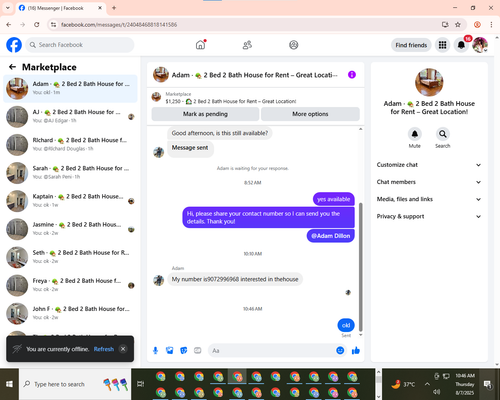This screenshot has height=400, width=500.
Task: Open Windows action center notifications
Action: [x=488, y=384]
